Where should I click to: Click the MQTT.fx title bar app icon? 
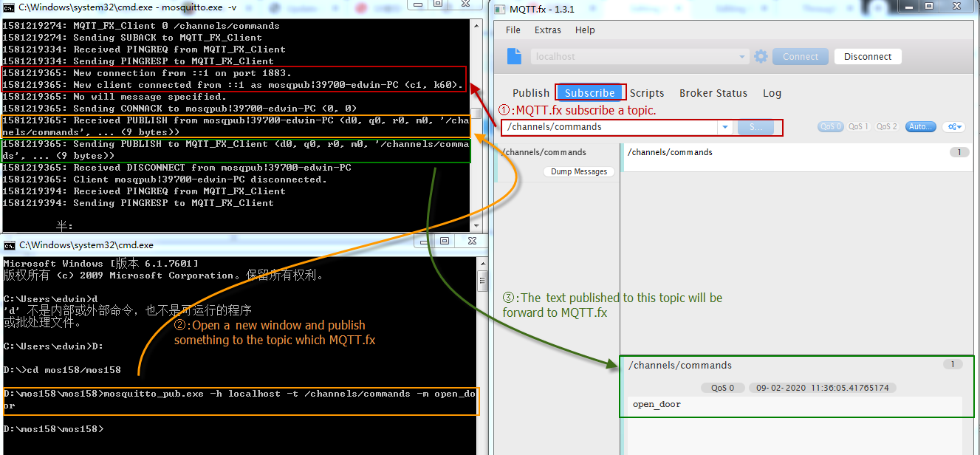(499, 9)
